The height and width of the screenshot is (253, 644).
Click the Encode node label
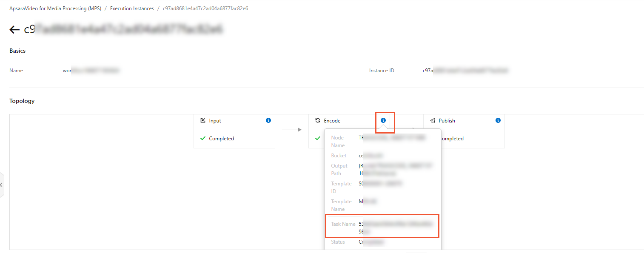click(332, 121)
